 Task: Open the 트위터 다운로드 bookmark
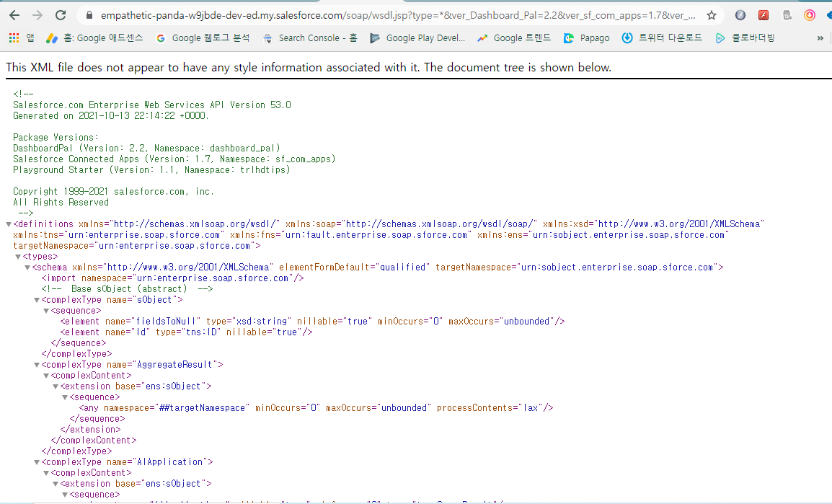click(662, 37)
